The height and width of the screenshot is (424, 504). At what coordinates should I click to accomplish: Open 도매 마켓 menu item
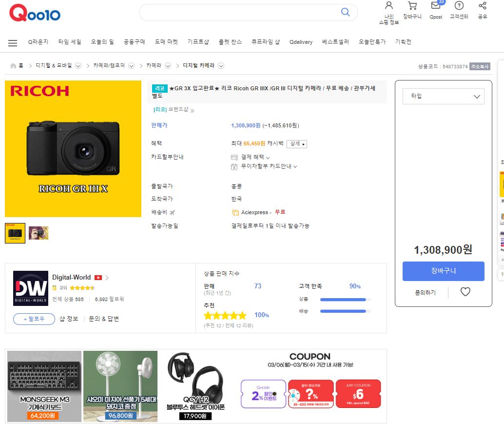tap(166, 42)
